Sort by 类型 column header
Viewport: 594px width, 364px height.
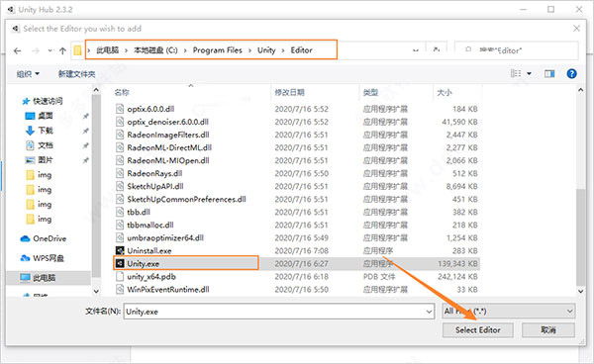coord(371,92)
